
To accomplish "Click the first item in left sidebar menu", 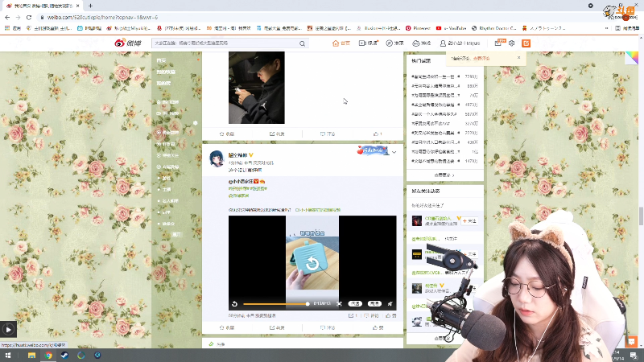I will [x=161, y=60].
